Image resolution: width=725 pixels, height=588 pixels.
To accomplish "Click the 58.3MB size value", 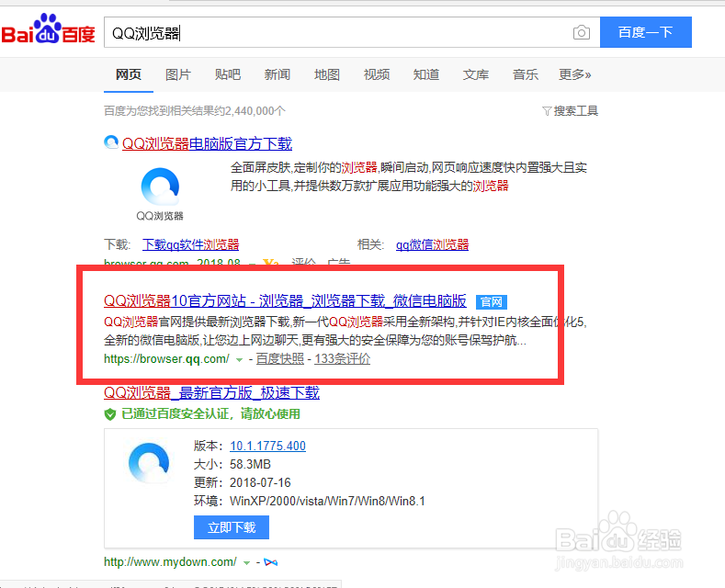I will coord(250,464).
